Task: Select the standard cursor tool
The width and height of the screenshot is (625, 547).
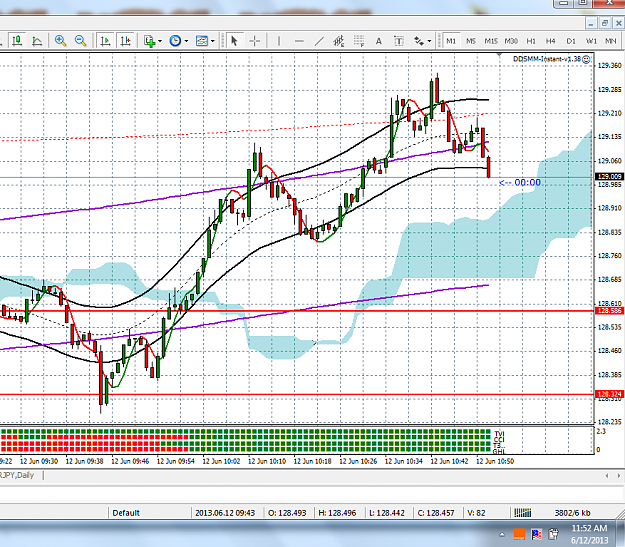Action: [234, 41]
